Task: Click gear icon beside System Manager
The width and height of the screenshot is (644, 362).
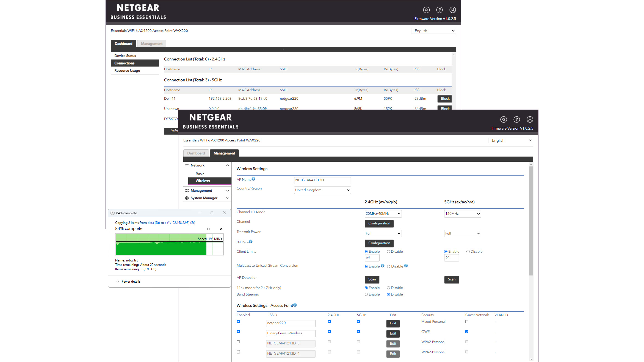Action: click(x=187, y=198)
